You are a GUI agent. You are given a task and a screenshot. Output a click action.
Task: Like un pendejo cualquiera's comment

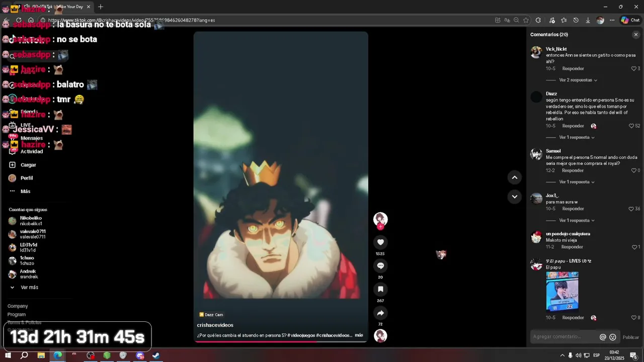pyautogui.click(x=634, y=247)
